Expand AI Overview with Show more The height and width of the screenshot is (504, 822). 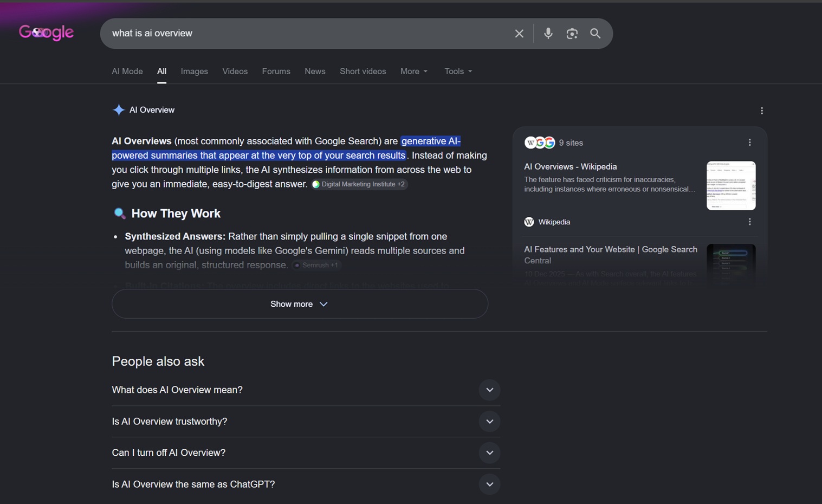tap(300, 304)
